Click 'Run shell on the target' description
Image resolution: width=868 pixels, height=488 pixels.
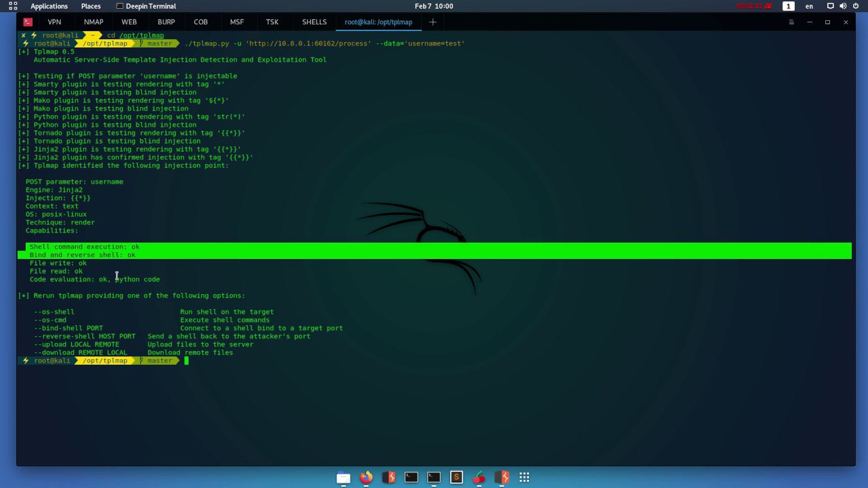(x=227, y=312)
